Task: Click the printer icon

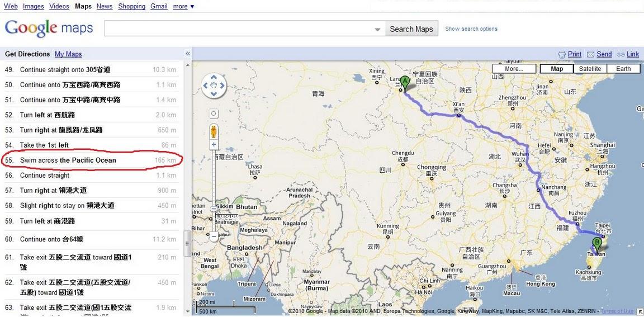Action: click(x=562, y=54)
